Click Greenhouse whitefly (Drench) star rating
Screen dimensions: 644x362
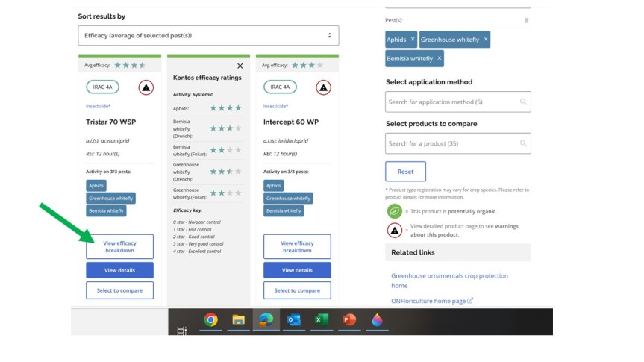pos(225,172)
